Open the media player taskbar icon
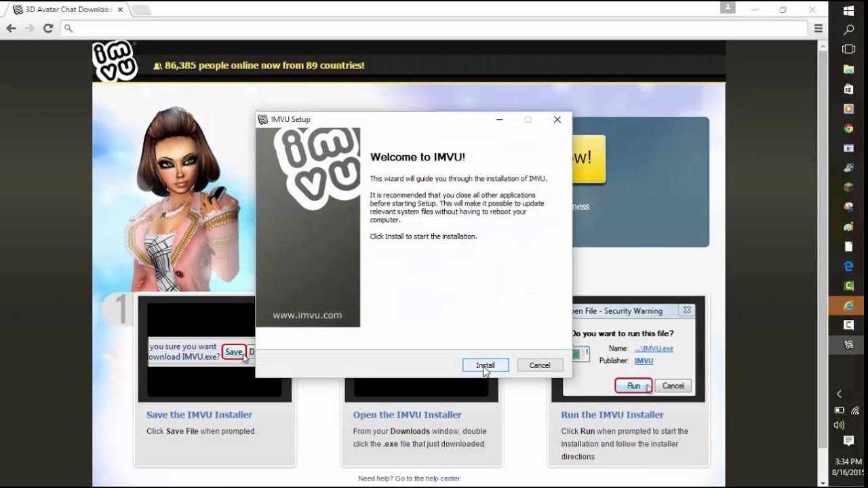 point(848,108)
